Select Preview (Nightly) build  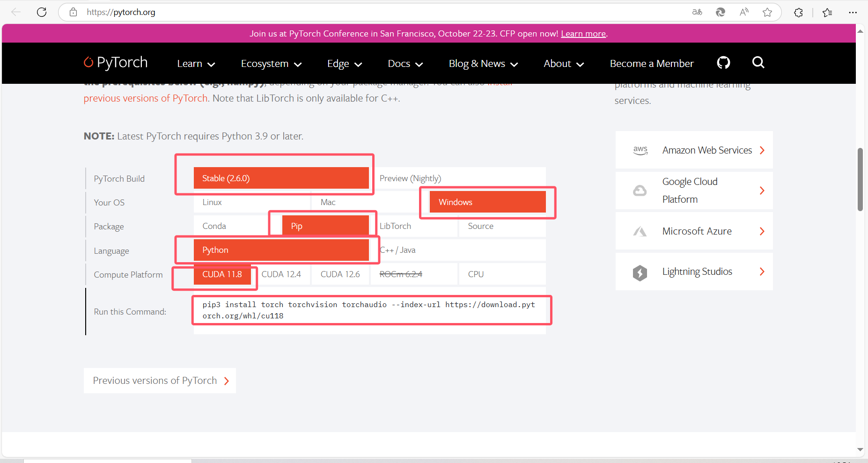point(459,178)
